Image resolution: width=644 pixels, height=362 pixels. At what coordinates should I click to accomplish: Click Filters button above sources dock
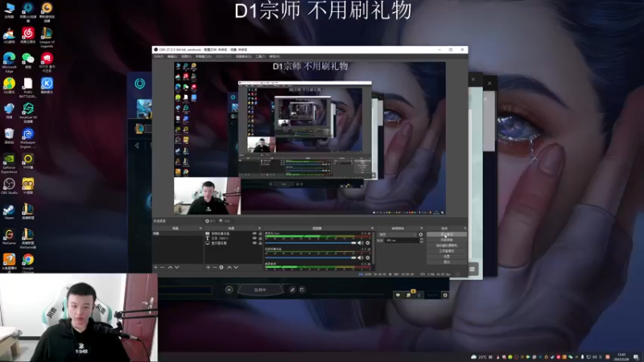(x=225, y=220)
